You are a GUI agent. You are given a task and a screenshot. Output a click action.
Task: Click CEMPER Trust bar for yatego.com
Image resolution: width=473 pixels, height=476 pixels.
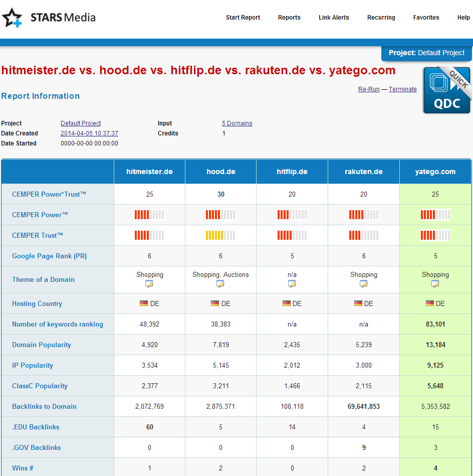click(x=435, y=235)
